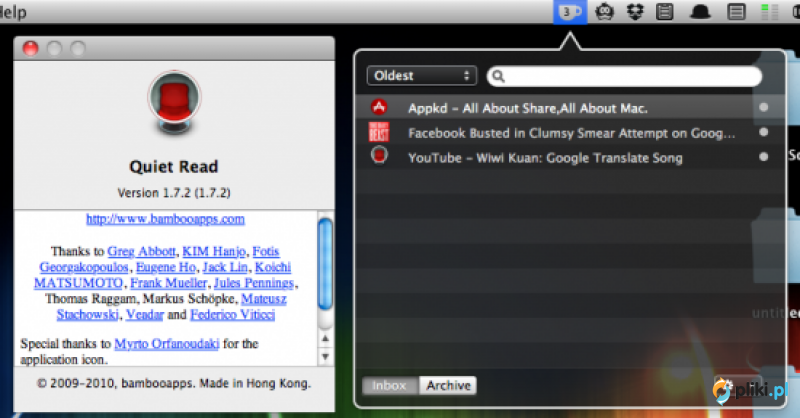Open the Jules Pennings link
The height and width of the screenshot is (418, 800).
pyautogui.click(x=254, y=283)
